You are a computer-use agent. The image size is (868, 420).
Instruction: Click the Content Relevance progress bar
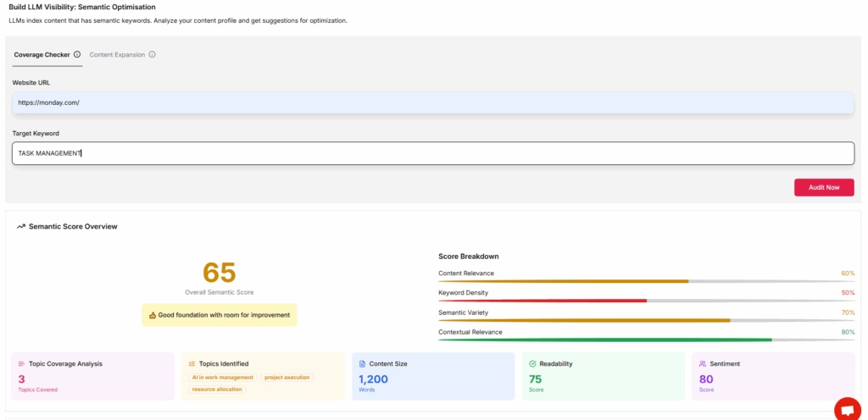pyautogui.click(x=646, y=281)
